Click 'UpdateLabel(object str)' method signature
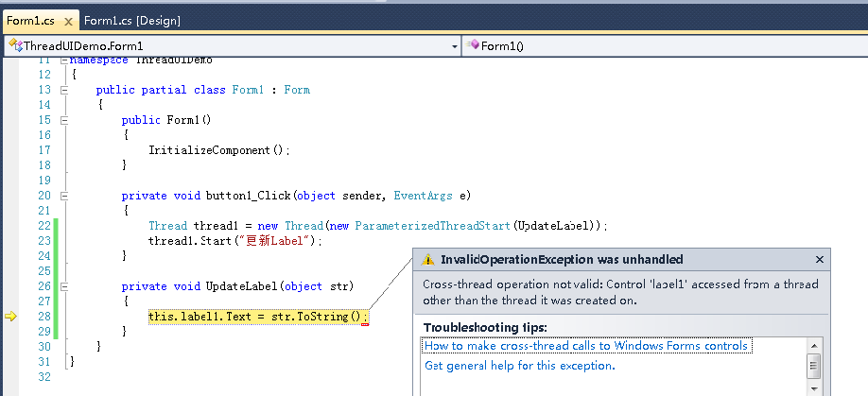This screenshot has width=868, height=396. 280,286
